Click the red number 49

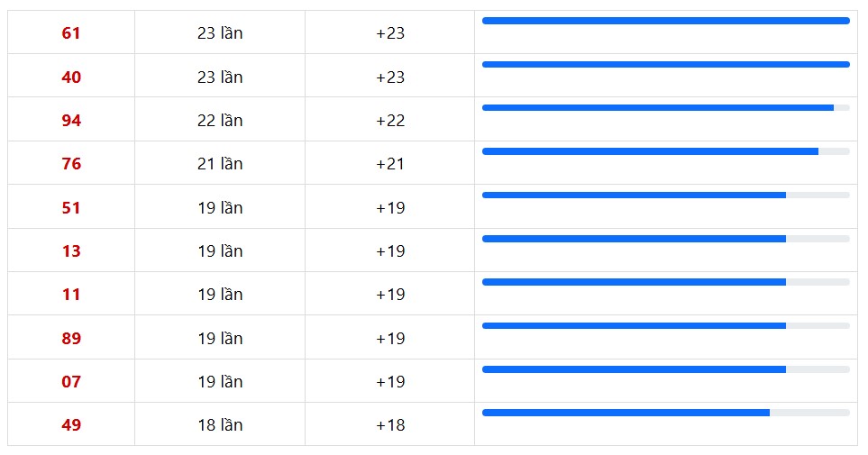[71, 425]
